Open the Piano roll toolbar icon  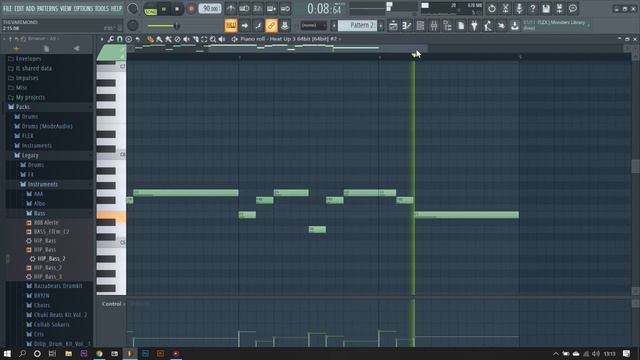407,26
